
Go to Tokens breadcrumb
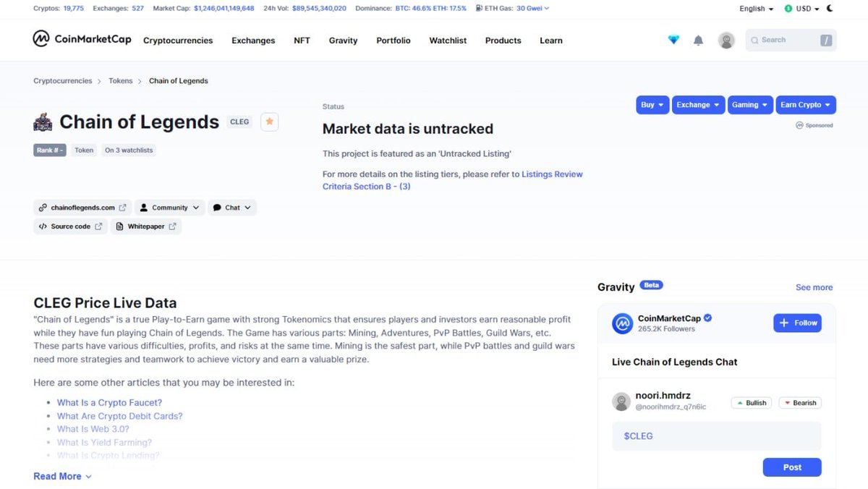click(121, 81)
